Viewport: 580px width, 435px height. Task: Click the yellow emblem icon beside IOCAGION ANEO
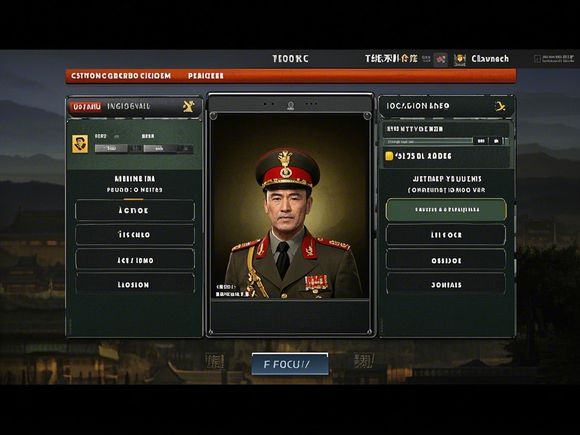click(x=500, y=107)
